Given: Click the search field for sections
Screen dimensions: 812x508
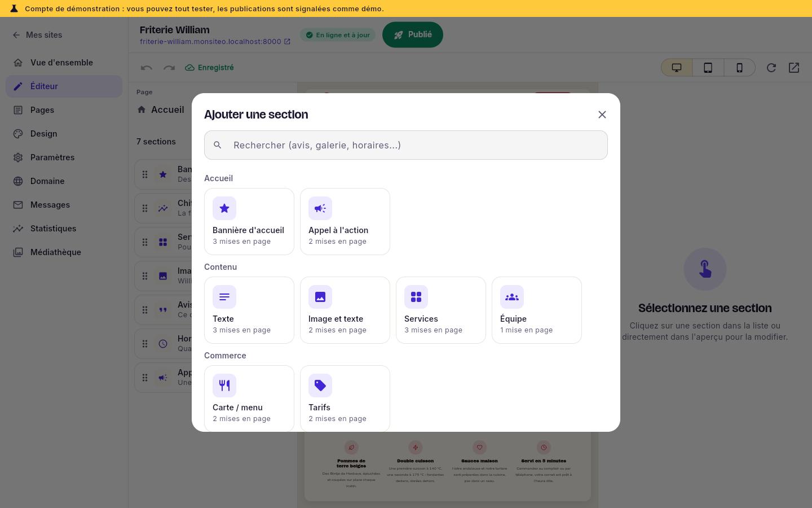Looking at the screenshot, I should point(406,145).
